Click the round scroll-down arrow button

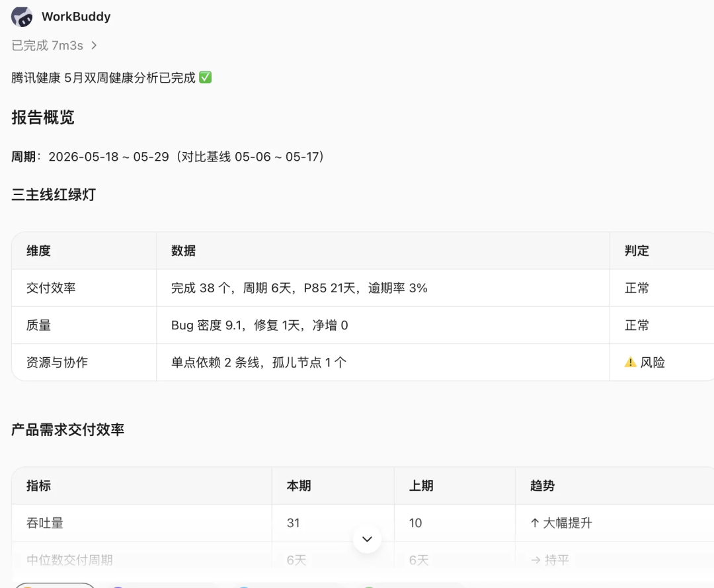(367, 539)
